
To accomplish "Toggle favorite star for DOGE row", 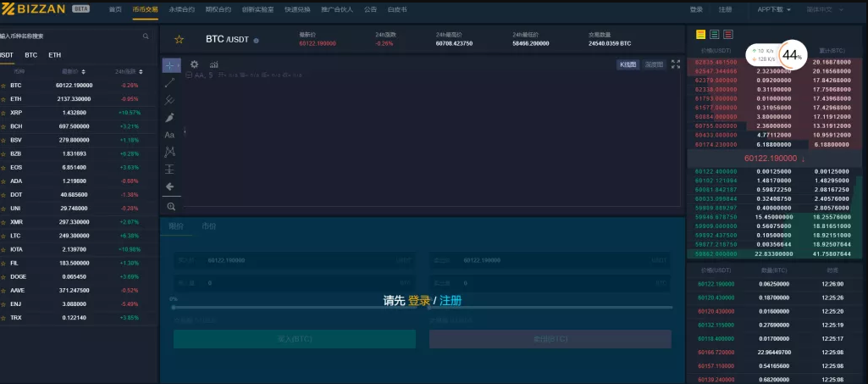I will 3,276.
